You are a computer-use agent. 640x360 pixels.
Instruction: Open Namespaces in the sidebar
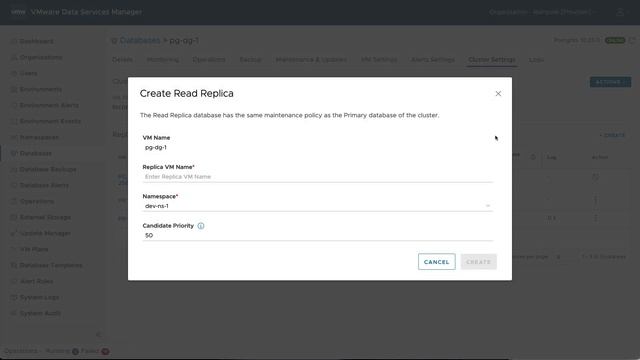point(39,137)
